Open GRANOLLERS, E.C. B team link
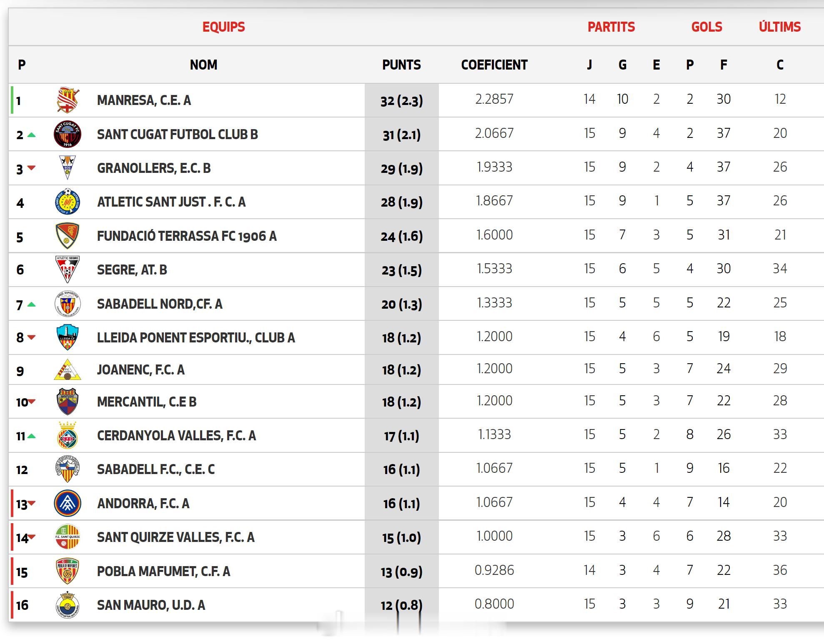The width and height of the screenshot is (824, 644). [x=154, y=168]
